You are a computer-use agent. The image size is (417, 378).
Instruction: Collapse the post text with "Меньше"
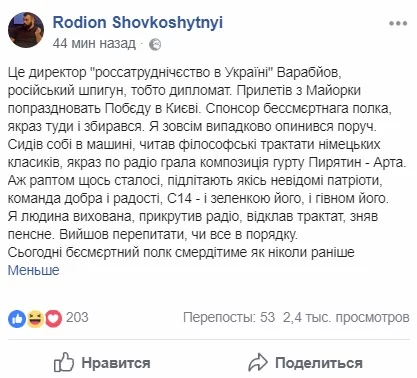[33, 270]
